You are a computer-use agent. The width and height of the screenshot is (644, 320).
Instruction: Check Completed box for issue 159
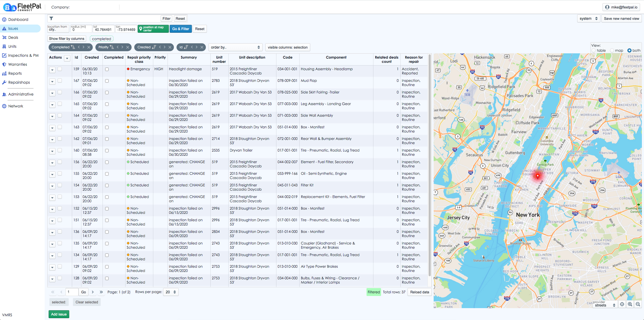click(107, 69)
